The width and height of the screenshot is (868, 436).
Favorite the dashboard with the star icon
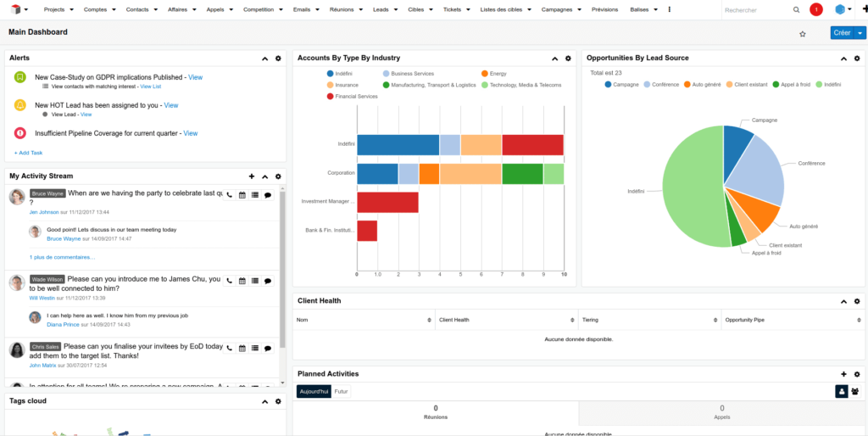pos(802,33)
